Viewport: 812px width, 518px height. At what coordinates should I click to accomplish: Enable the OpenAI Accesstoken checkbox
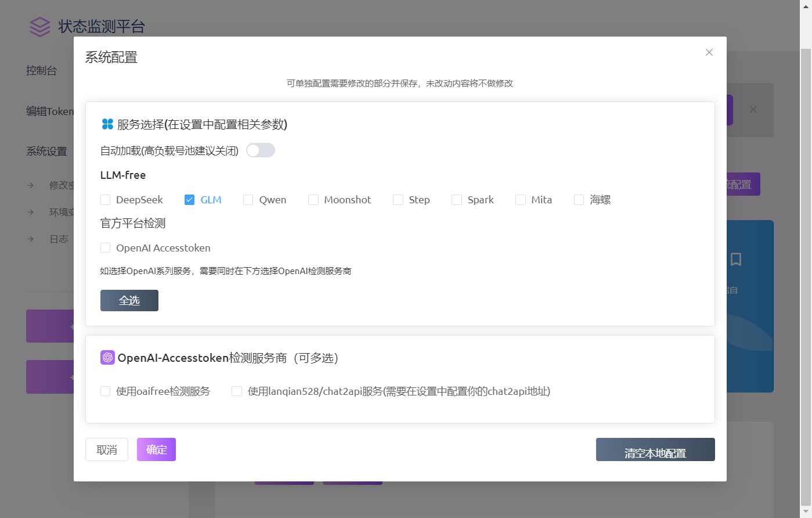[x=105, y=247]
